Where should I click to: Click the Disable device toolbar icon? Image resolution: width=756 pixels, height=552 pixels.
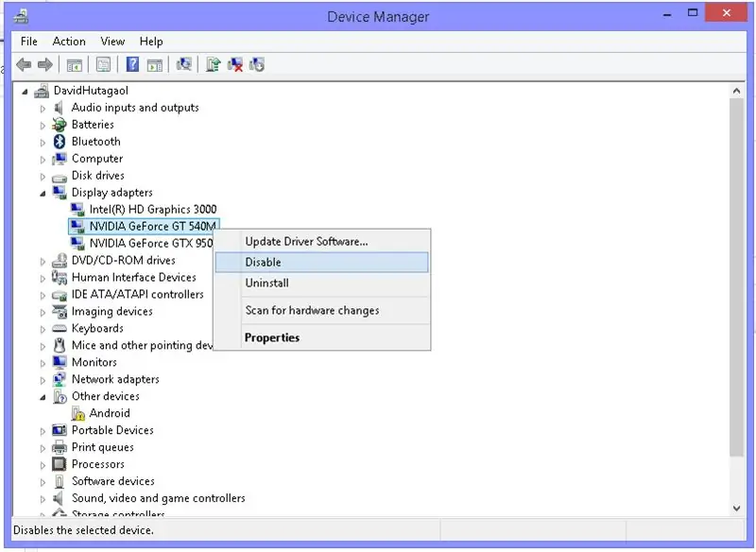tap(257, 64)
